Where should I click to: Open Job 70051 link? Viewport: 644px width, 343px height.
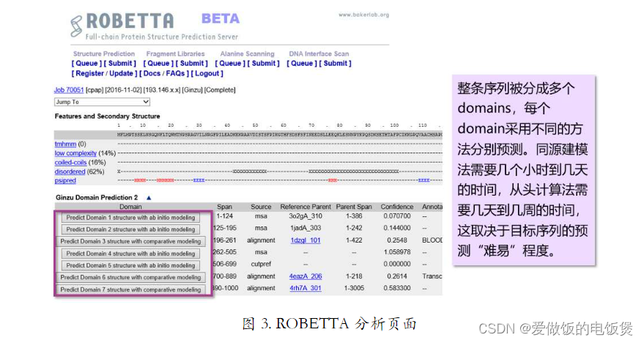tap(69, 89)
